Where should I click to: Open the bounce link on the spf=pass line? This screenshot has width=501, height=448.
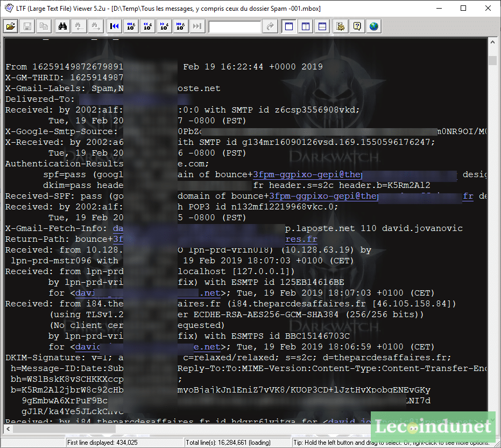tap(307, 174)
